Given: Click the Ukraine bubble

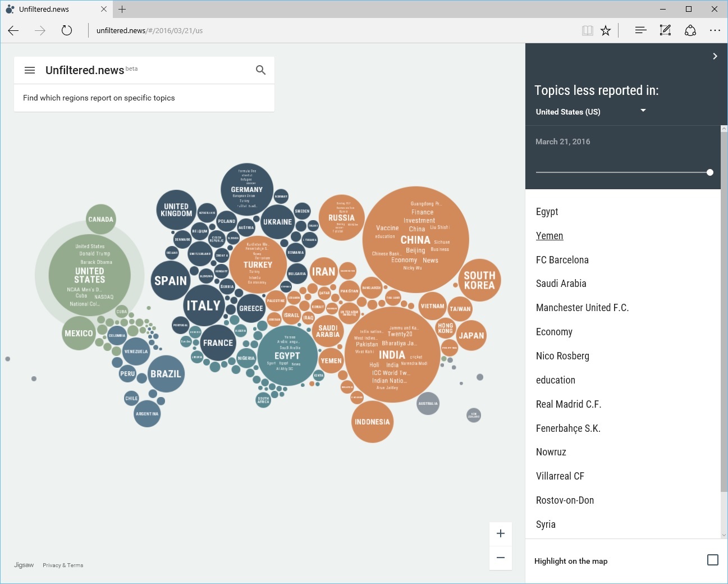Looking at the screenshot, I should (x=278, y=222).
